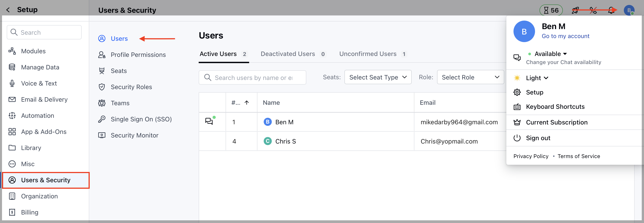Expand the Light theme selector
Screen dimensions: 644x223
coord(537,78)
